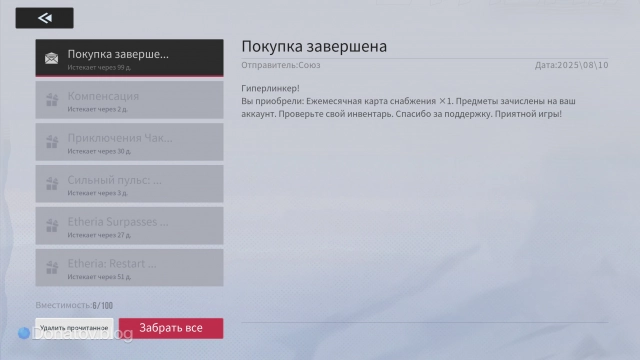The image size is (640, 360).
Task: Click Удалить прочитанное button
Action: pyautogui.click(x=74, y=328)
